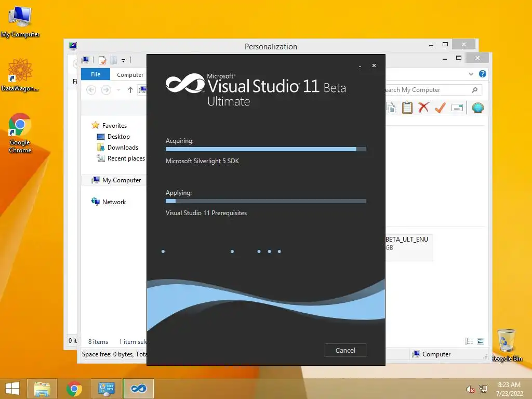This screenshot has height=399, width=532.
Task: Expand the Explorer ribbon chevron
Action: point(471,74)
